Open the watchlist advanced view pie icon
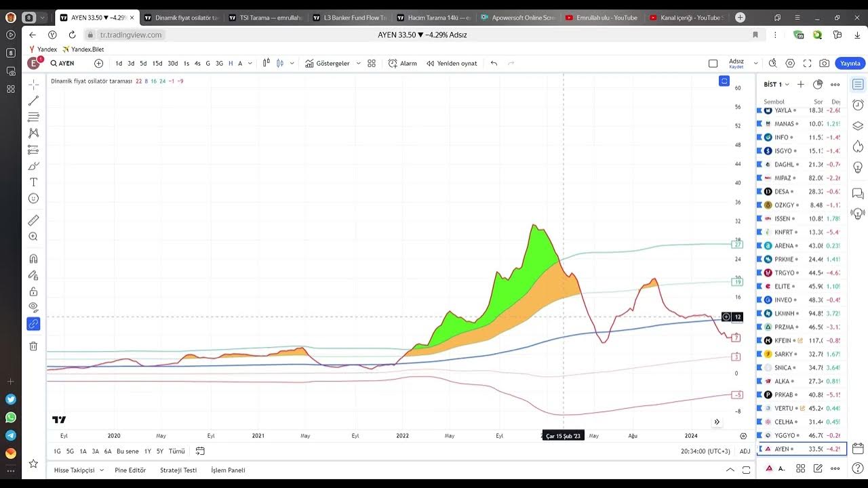868x488 pixels. pos(818,85)
